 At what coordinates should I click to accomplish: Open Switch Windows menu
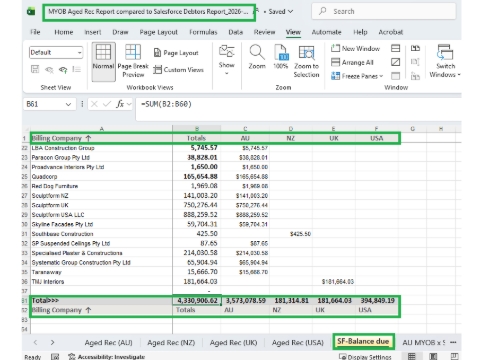point(445,61)
